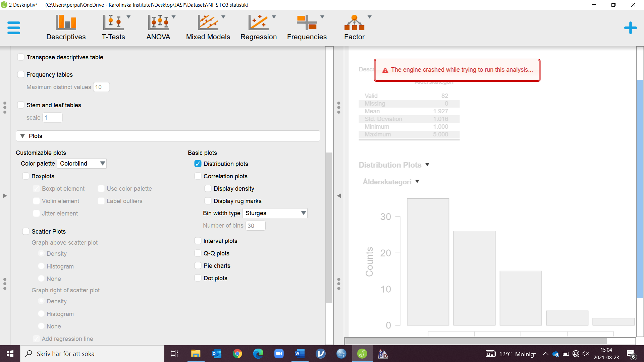
Task: Open the Bin width type Sturges dropdown
Action: tap(275, 213)
